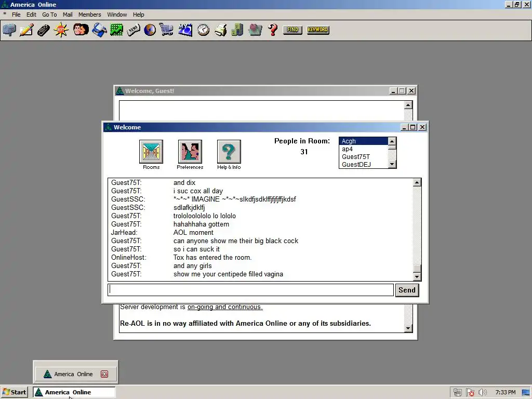Screen dimensions: 532x399
Task: Open the Go To menu
Action: pyautogui.click(x=49, y=15)
